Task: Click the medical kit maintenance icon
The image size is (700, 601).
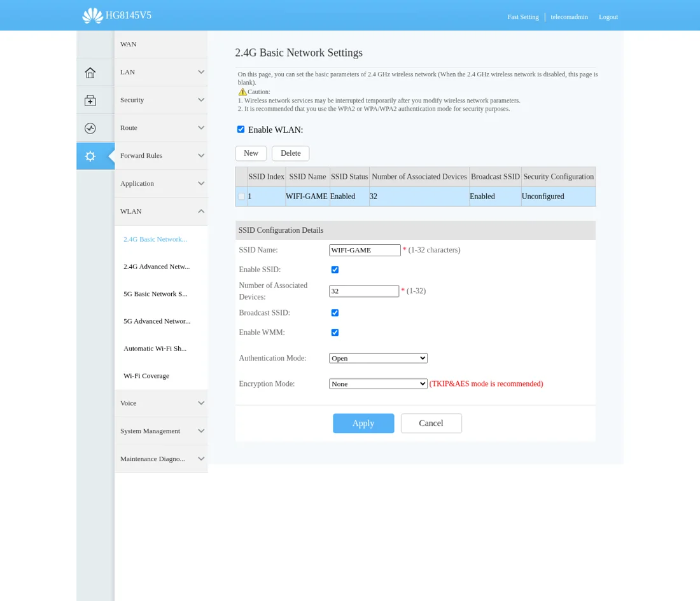Action: coord(90,101)
